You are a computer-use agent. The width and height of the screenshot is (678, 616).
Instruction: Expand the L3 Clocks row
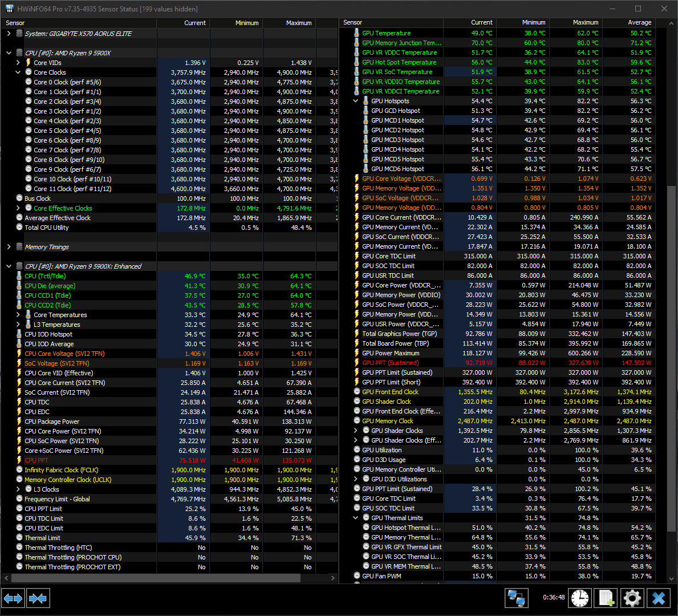pos(18,489)
